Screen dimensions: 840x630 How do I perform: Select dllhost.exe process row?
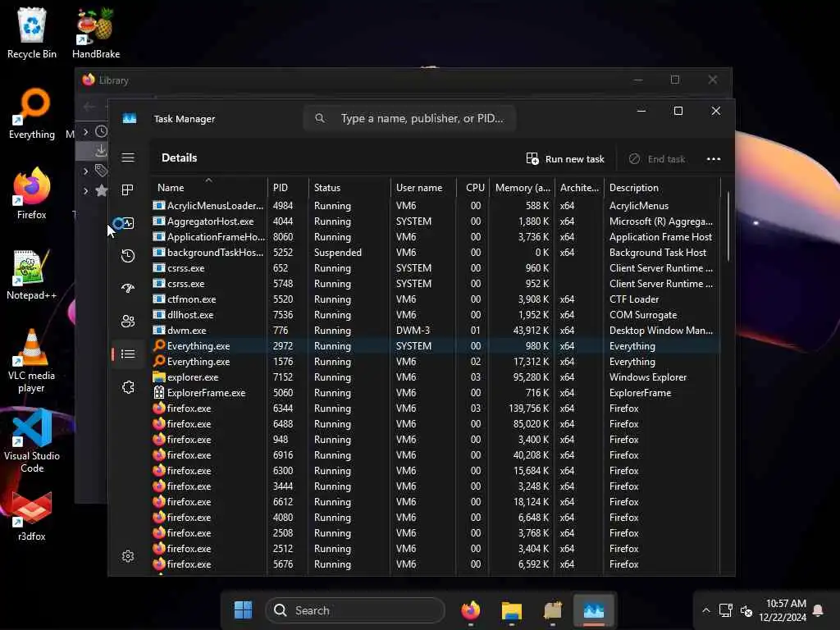[435, 315]
